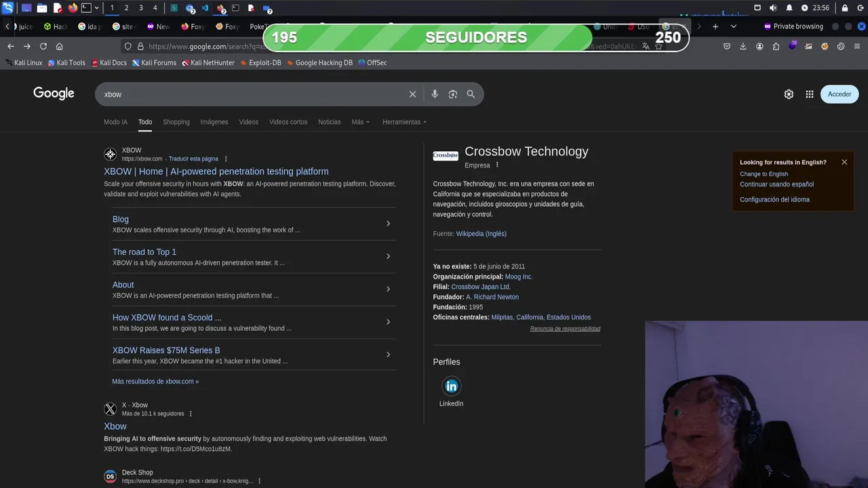
Task: Select the Noticias results tab
Action: (330, 122)
